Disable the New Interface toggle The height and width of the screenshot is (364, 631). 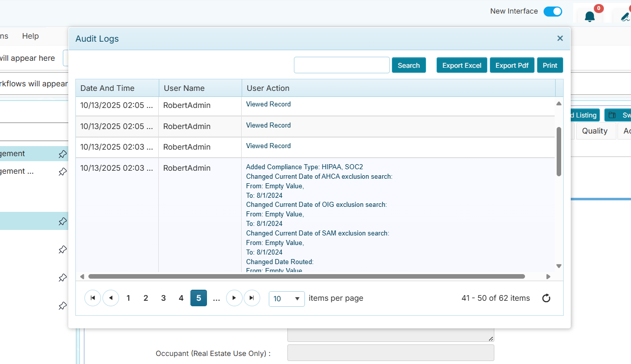553,11
